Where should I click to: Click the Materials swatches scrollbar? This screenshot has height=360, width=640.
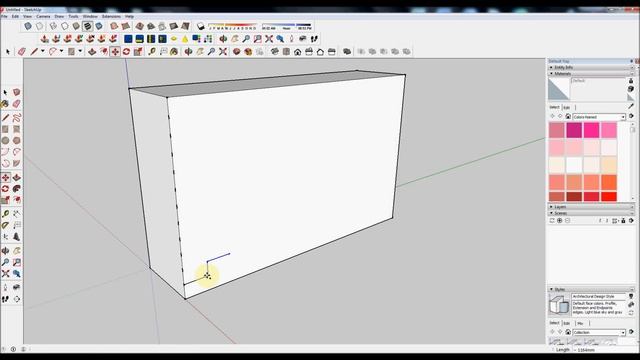pos(632,162)
